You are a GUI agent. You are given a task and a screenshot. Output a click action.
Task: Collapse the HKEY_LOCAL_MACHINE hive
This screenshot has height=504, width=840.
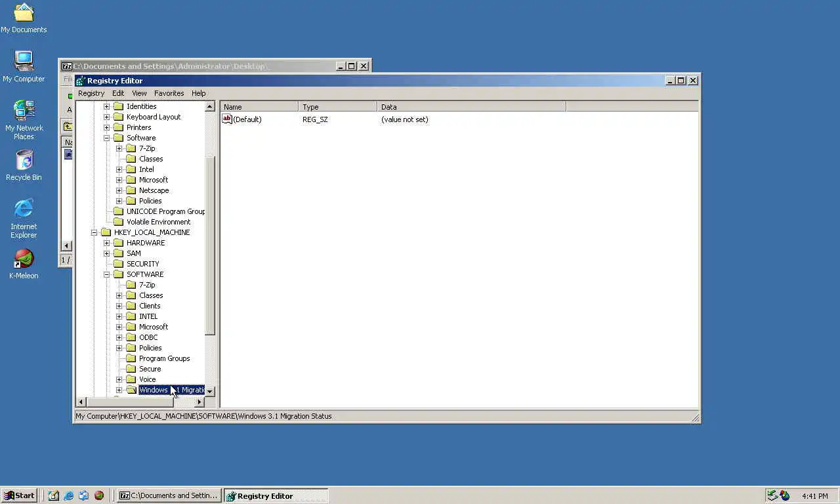pos(94,232)
